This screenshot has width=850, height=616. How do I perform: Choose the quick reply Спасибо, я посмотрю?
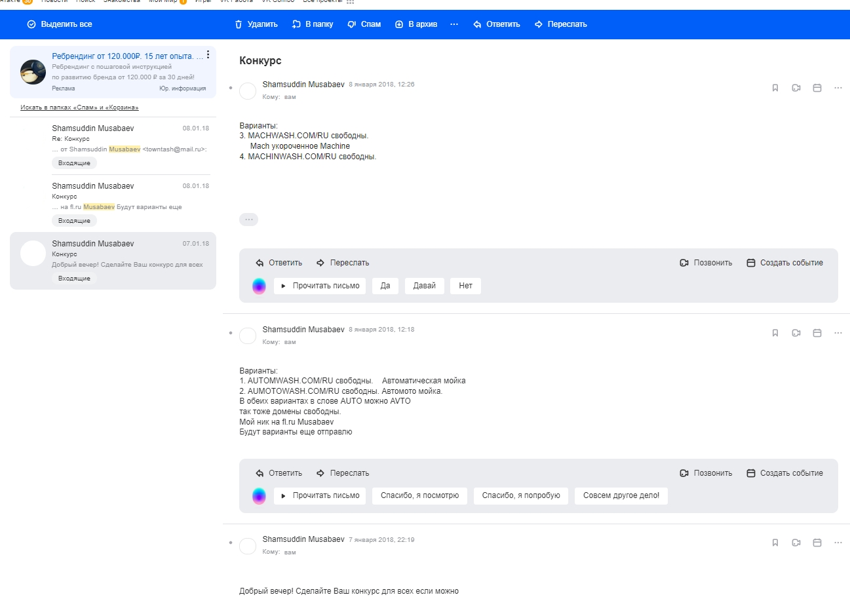[419, 495]
